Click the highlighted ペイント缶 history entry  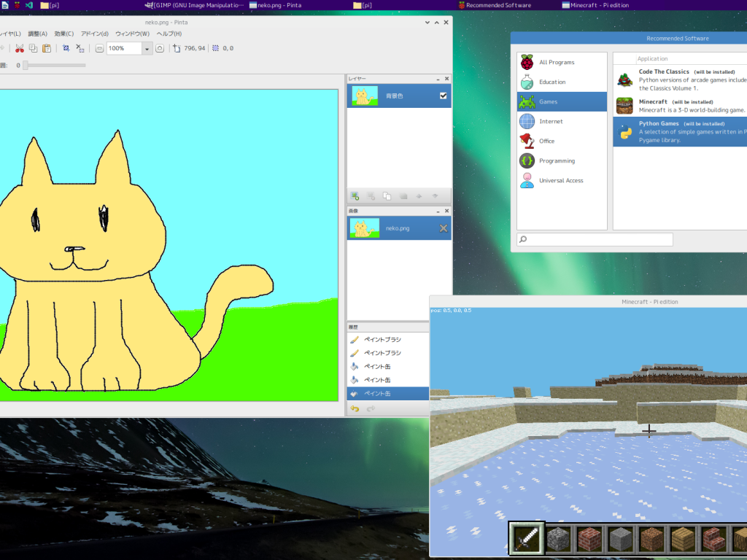[388, 394]
